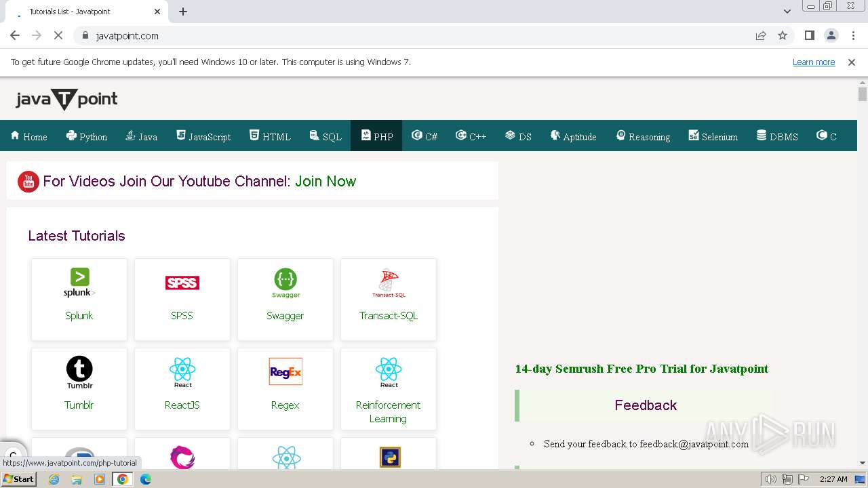868x488 pixels.
Task: Open Windows Media Player taskbar icon
Action: click(x=100, y=479)
